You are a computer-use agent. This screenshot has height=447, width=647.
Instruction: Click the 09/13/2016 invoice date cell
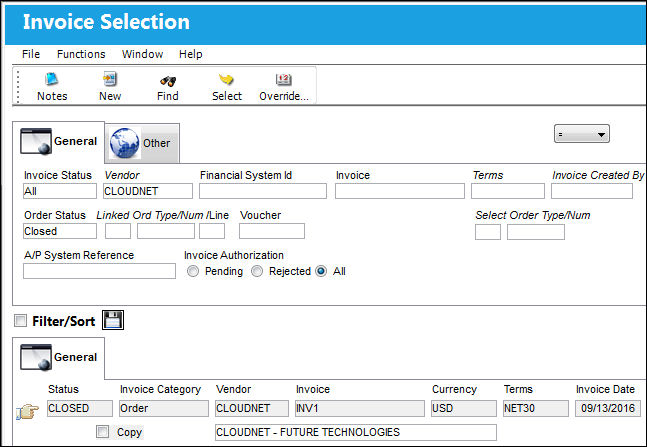coord(608,408)
